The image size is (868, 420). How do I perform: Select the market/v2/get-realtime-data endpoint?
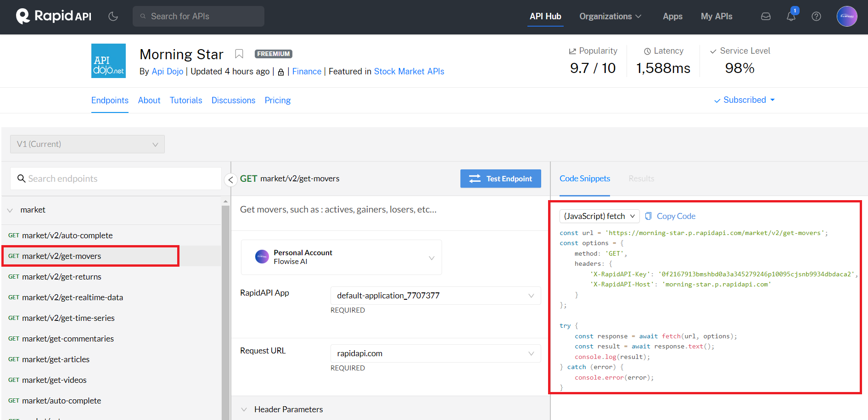click(x=73, y=297)
